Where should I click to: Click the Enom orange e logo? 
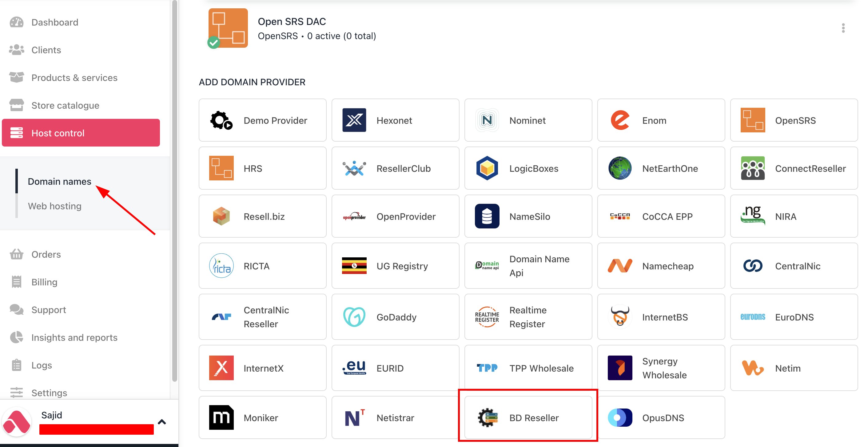[x=620, y=120]
